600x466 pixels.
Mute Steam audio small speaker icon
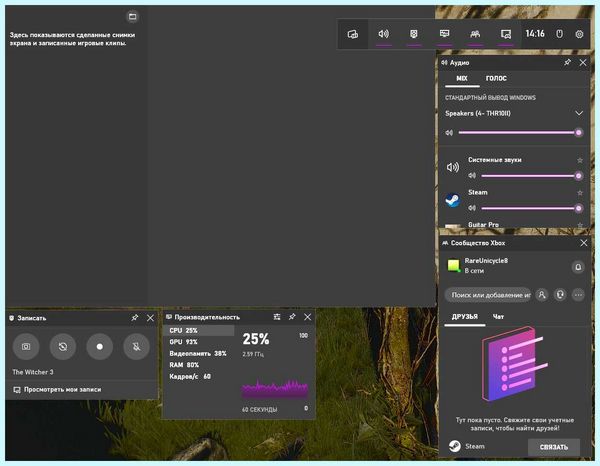click(472, 208)
